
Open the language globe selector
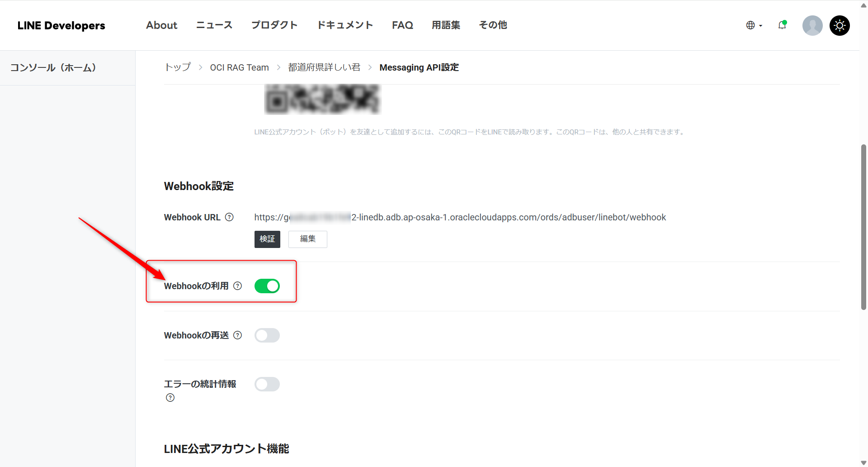(754, 25)
